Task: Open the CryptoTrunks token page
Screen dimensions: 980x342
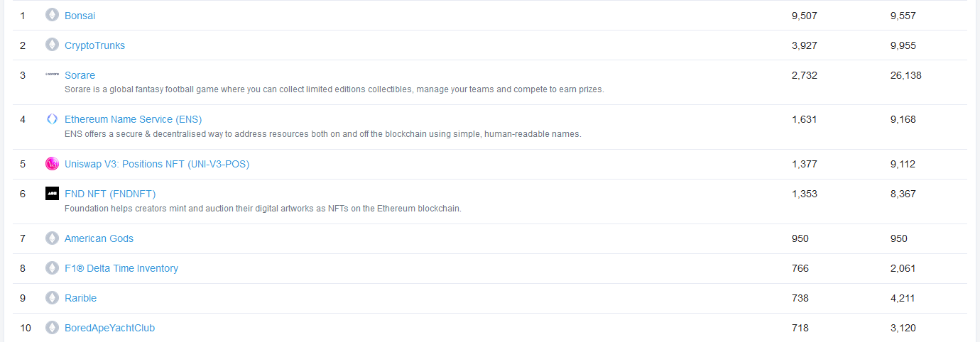Action: click(x=94, y=45)
